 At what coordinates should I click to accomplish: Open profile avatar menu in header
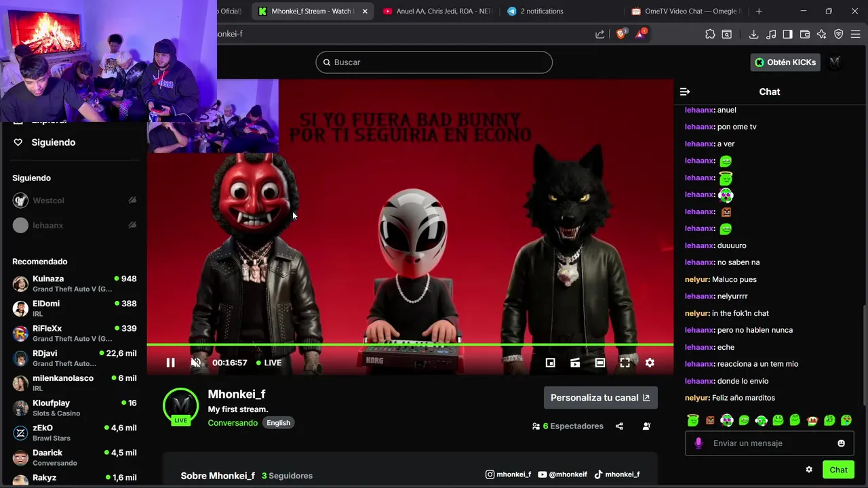[x=835, y=62]
